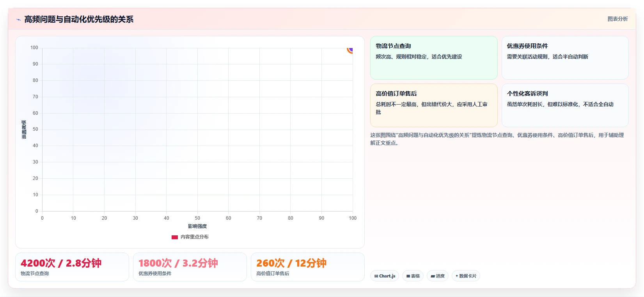The width and height of the screenshot is (644, 297).
Task: Click the 物流节点查询 stat caption
Action: 35,274
